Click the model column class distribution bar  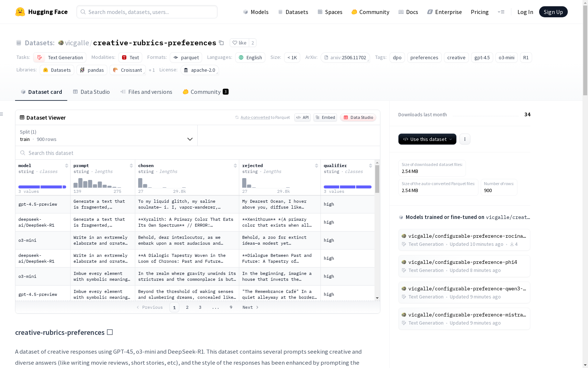42,187
